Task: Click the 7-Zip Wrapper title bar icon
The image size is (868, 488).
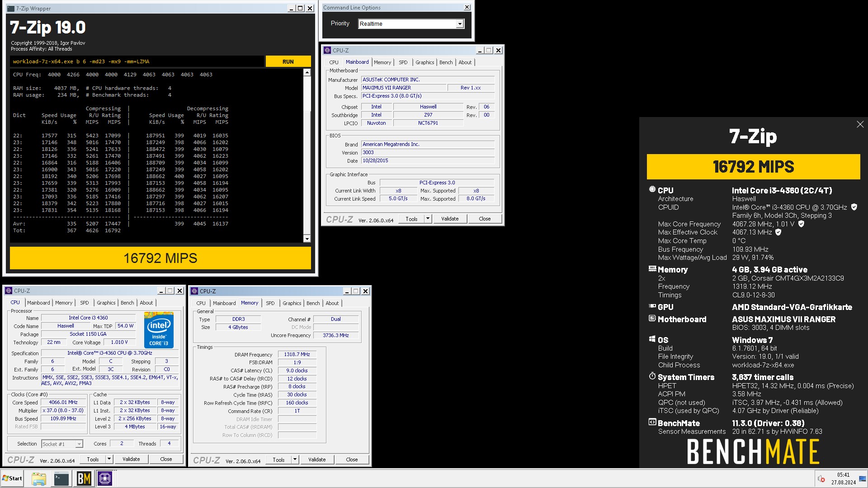Action: (x=11, y=9)
